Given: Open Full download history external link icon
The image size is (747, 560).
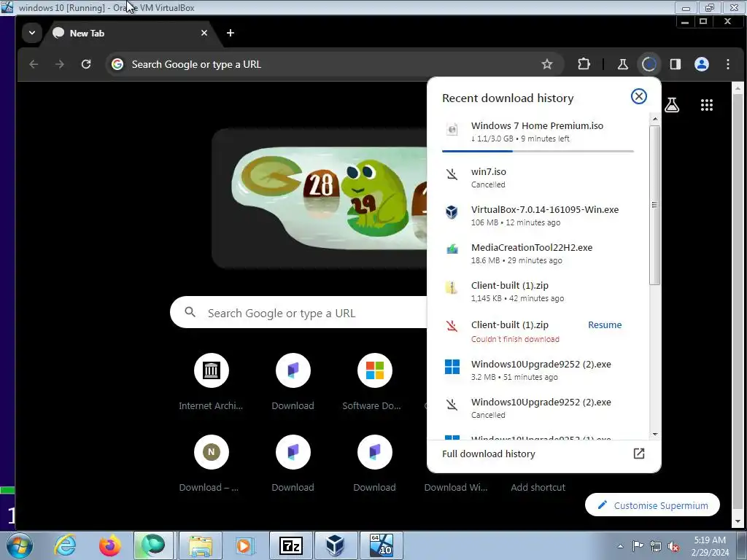Looking at the screenshot, I should coord(639,454).
